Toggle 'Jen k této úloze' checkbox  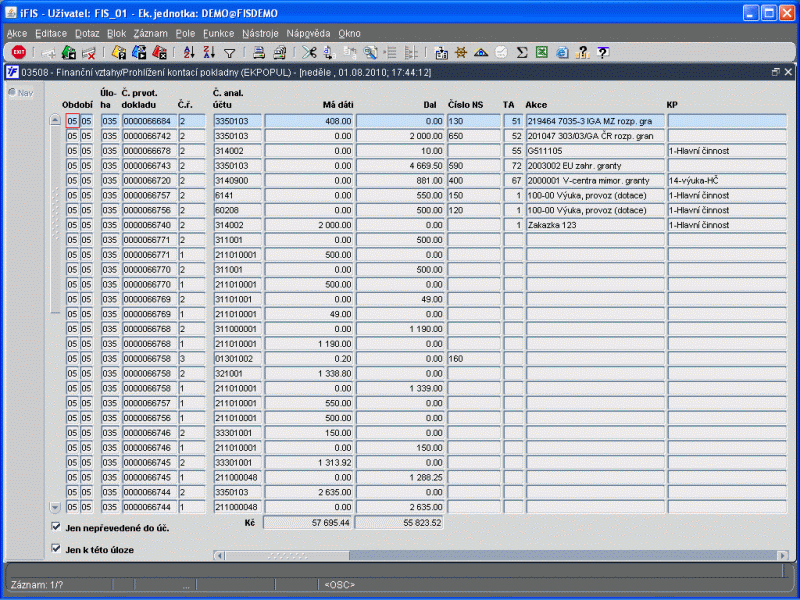click(x=56, y=548)
